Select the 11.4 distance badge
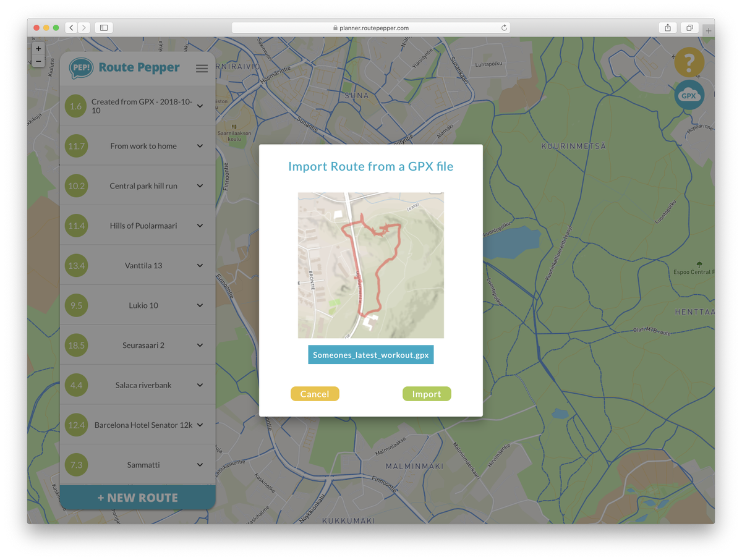 pos(76,226)
